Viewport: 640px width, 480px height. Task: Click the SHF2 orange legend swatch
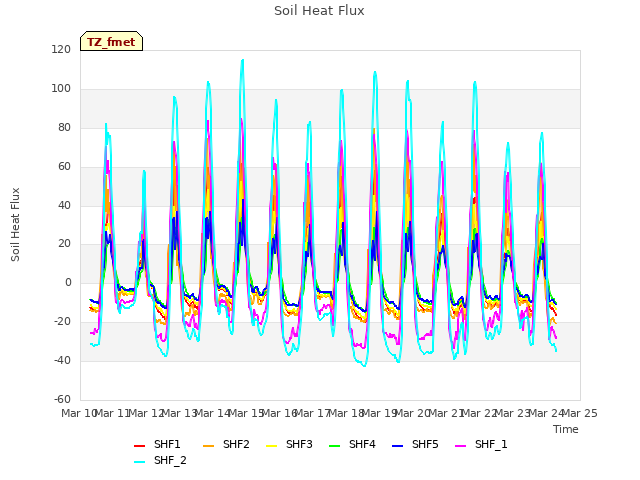tap(208, 446)
